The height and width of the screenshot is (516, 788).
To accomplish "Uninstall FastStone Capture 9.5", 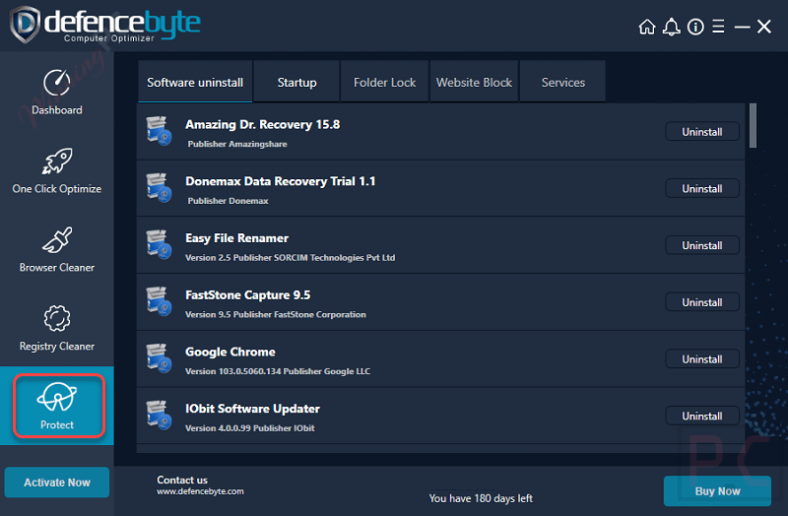I will 702,302.
